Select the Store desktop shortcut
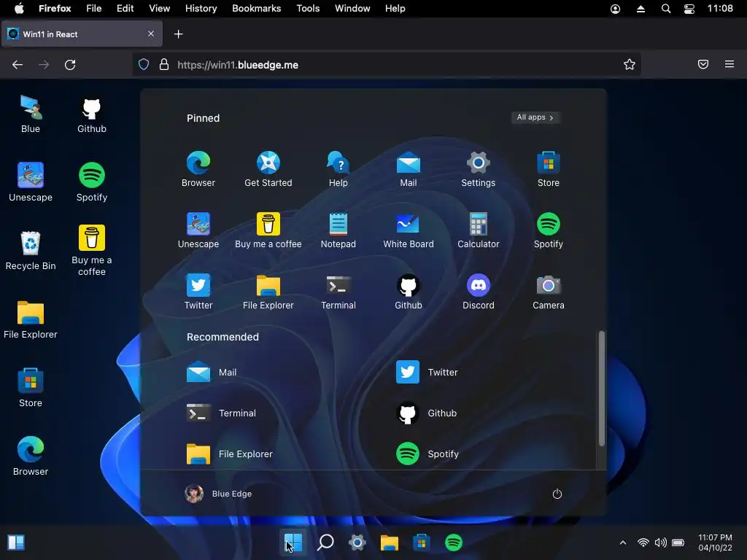747x560 pixels. tap(31, 388)
